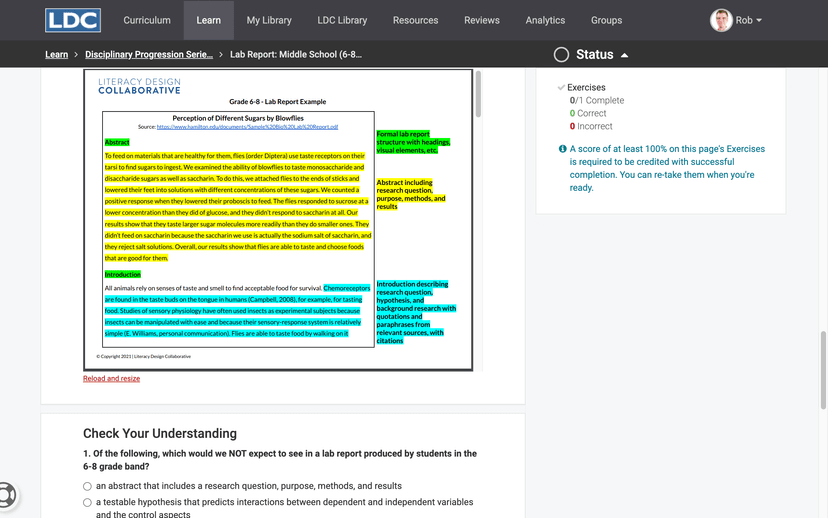The image size is (828, 518).
Task: Open Disciplinary Progression Series breadcrumb link
Action: pos(148,54)
